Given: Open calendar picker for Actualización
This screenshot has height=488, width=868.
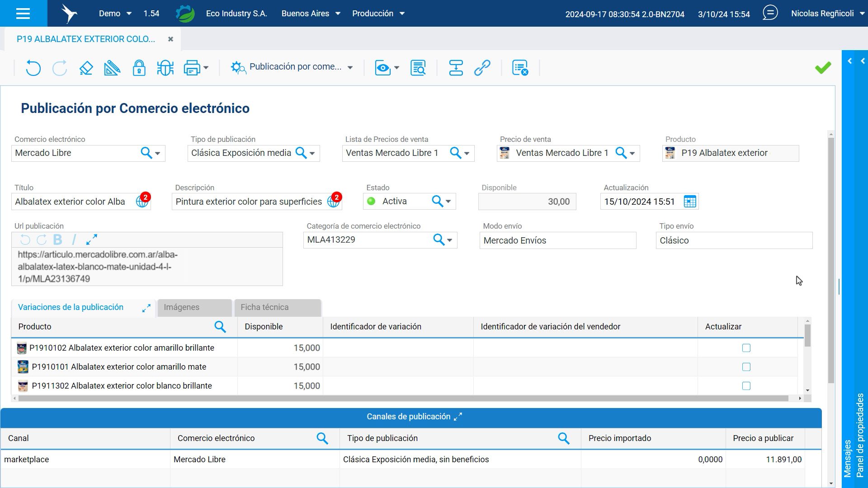Looking at the screenshot, I should coord(690,202).
